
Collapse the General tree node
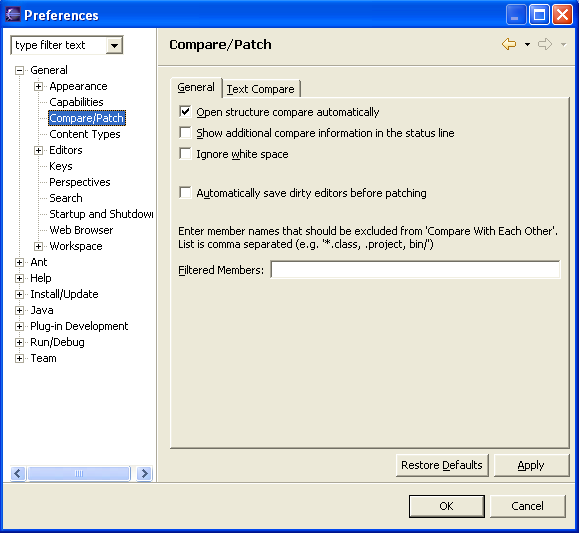(x=19, y=70)
